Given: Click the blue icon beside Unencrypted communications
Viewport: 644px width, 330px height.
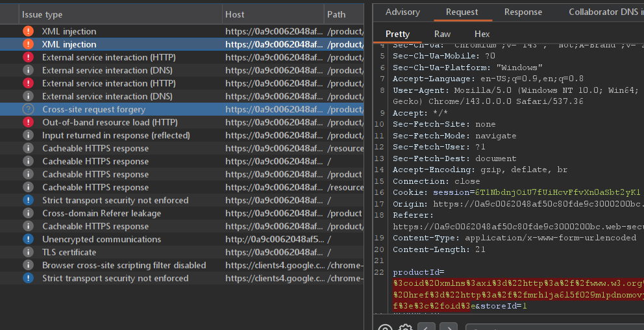Looking at the screenshot, I should point(28,239).
